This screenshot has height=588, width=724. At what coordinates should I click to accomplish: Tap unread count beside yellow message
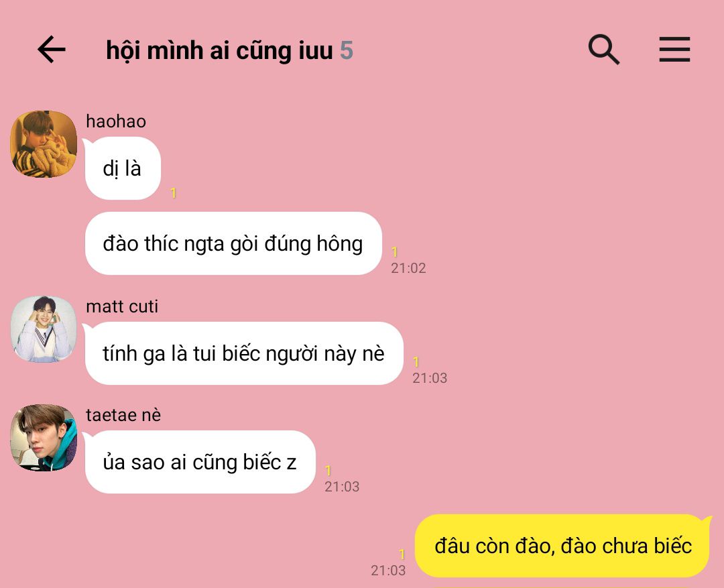click(402, 554)
